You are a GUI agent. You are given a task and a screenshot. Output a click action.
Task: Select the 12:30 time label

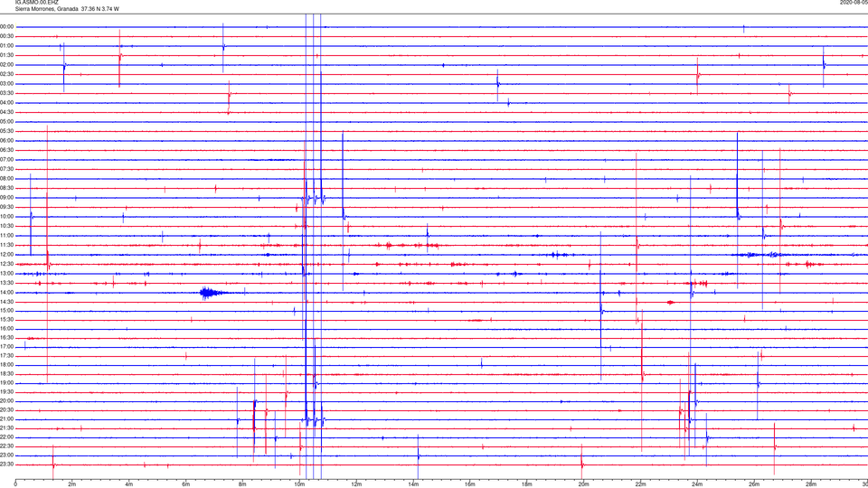tap(7, 264)
